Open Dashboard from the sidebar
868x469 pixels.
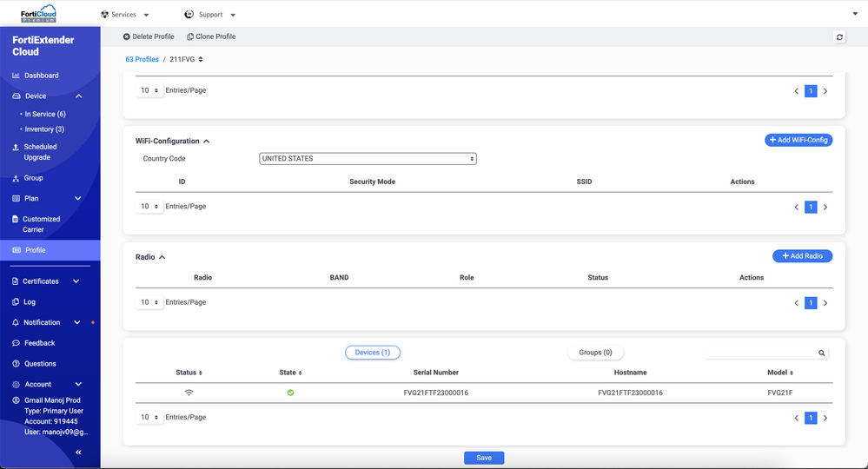click(41, 76)
